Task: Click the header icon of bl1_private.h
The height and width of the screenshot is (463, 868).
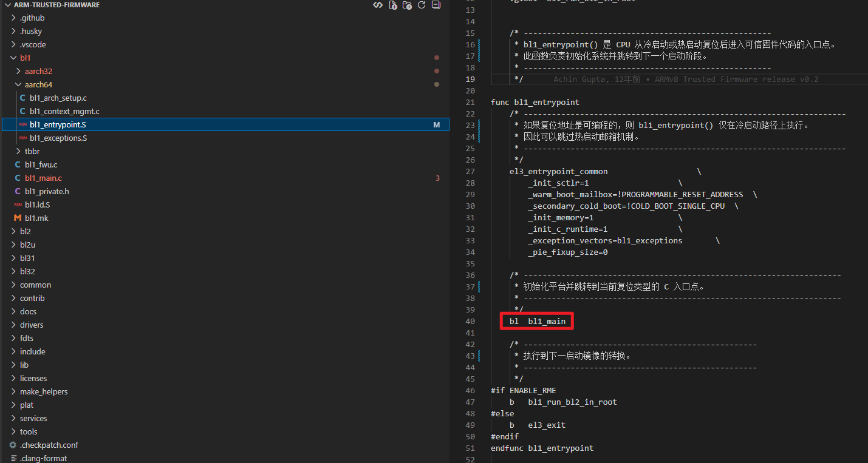Action: point(18,192)
